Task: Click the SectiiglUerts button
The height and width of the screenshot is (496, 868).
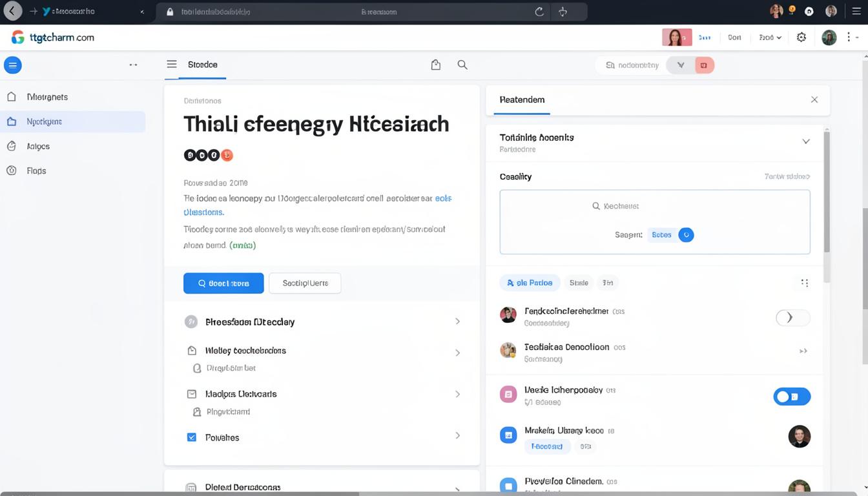Action: [305, 284]
